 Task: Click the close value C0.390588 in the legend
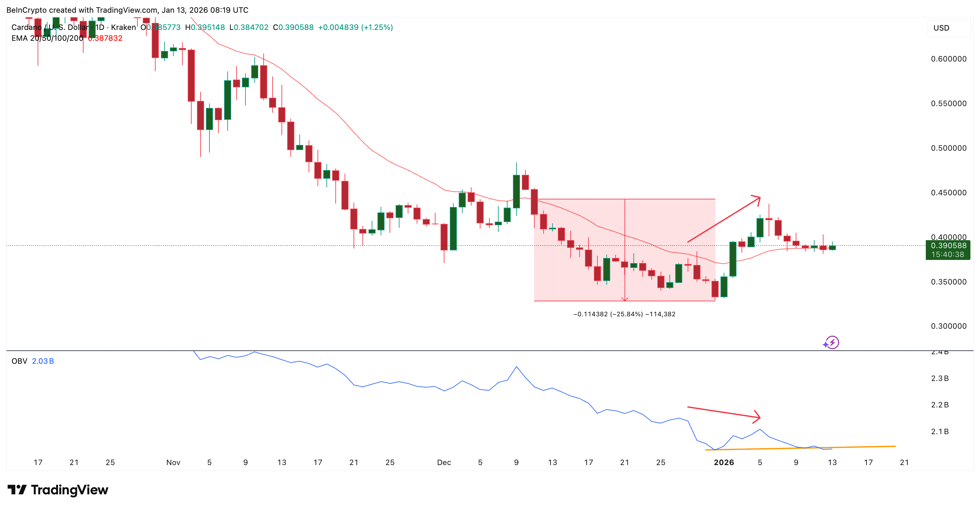pyautogui.click(x=293, y=27)
